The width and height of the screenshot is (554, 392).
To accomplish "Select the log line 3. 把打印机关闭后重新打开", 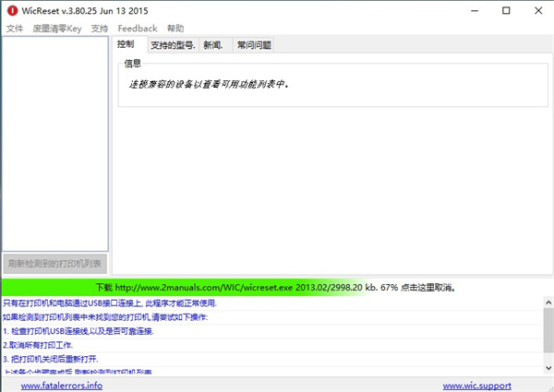I will click(272, 359).
